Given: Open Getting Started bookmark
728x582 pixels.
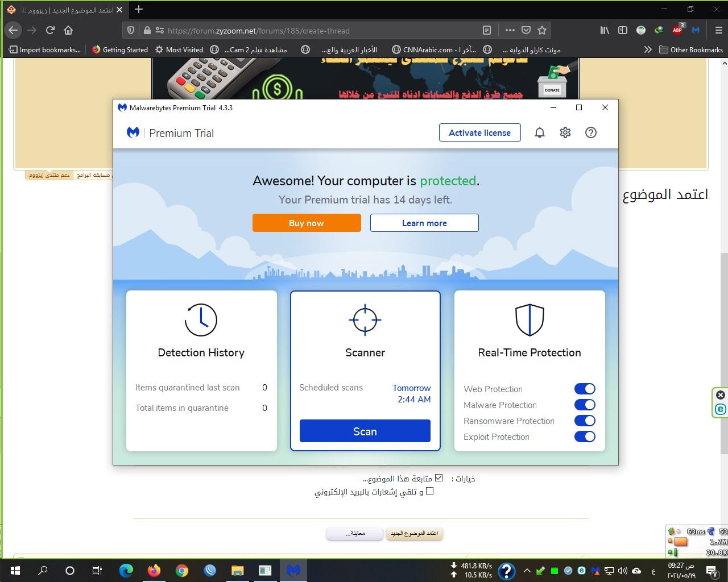Looking at the screenshot, I should point(120,49).
